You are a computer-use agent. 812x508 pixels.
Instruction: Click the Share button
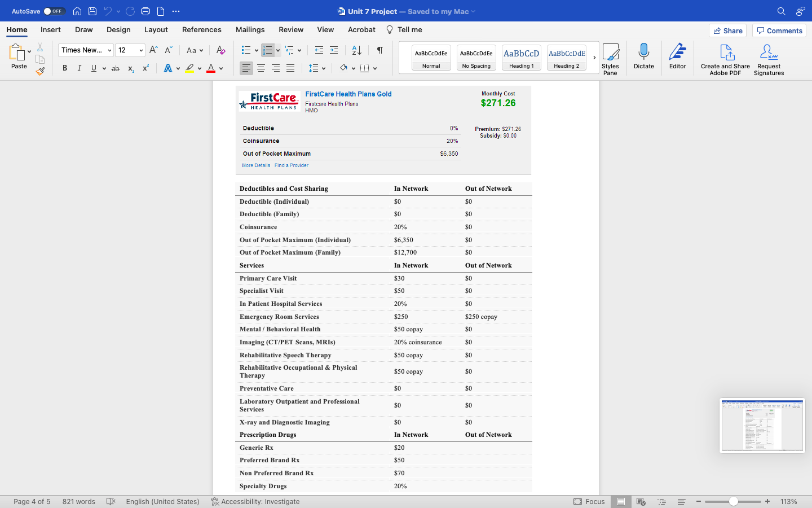[728, 30]
